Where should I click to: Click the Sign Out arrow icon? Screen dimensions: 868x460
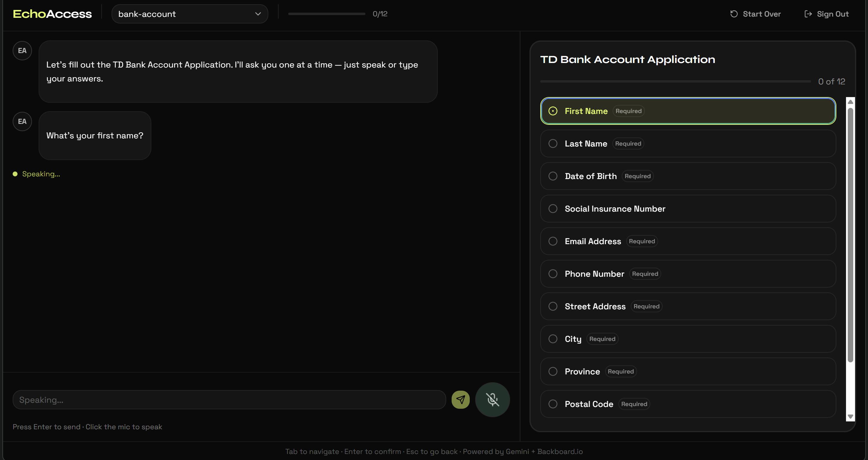pos(808,14)
